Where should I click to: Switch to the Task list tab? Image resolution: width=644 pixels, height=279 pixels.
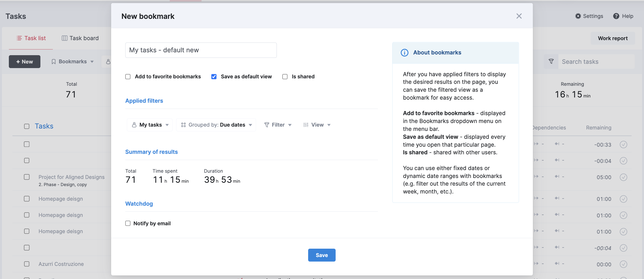pyautogui.click(x=31, y=38)
